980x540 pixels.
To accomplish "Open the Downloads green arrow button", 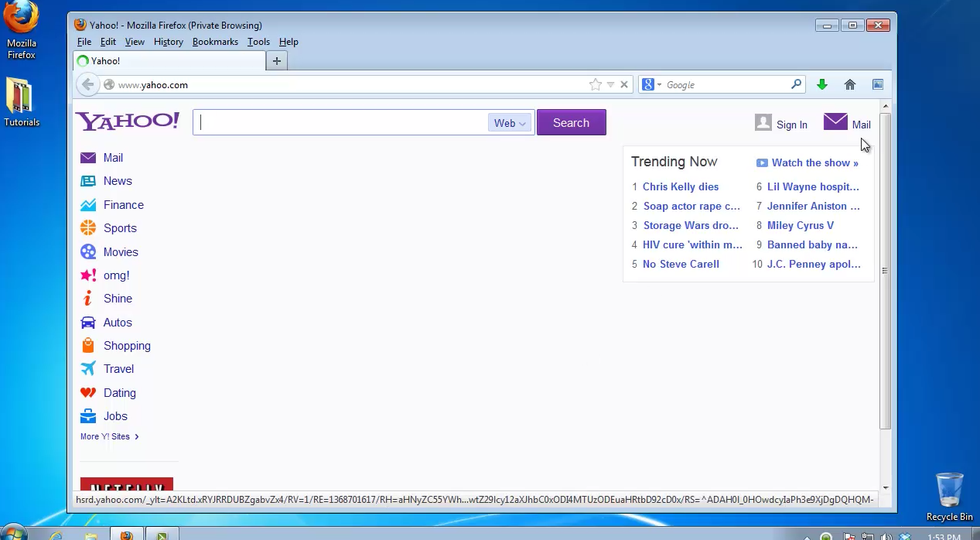I will tap(822, 84).
